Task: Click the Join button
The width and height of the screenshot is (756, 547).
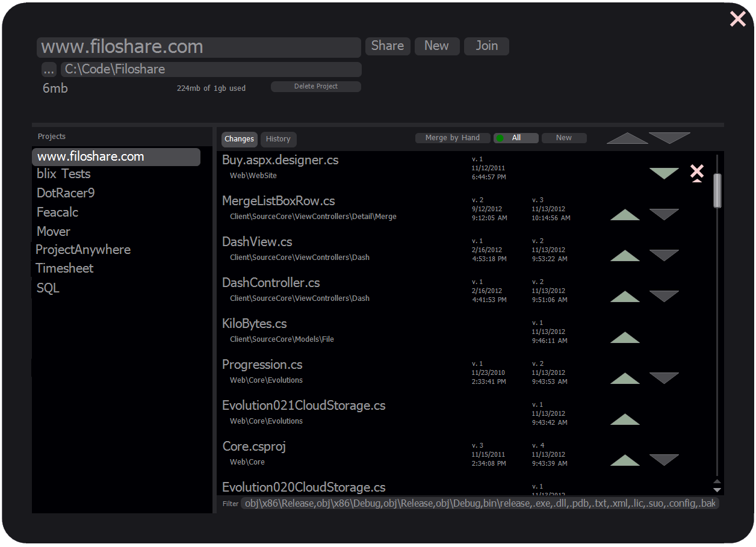Action: (x=486, y=46)
